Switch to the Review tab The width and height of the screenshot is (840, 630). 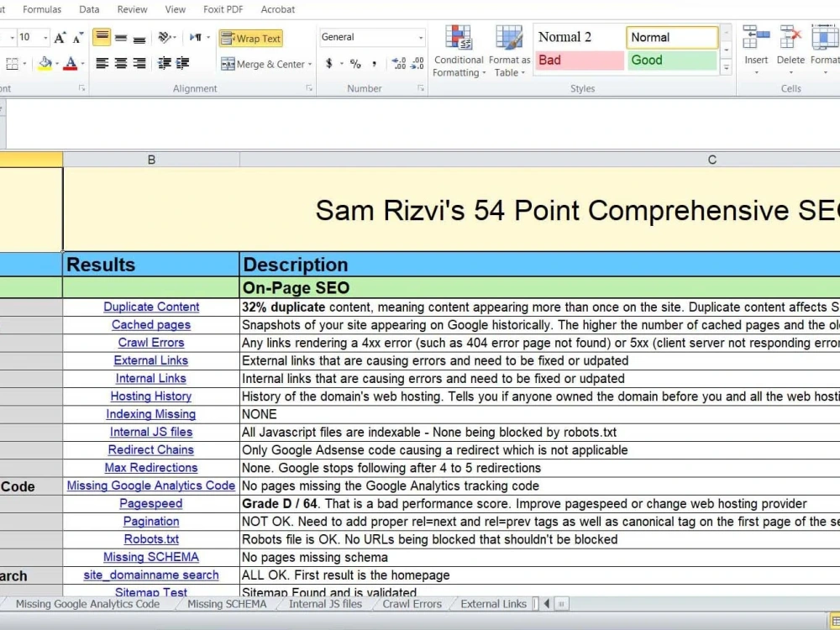point(133,9)
